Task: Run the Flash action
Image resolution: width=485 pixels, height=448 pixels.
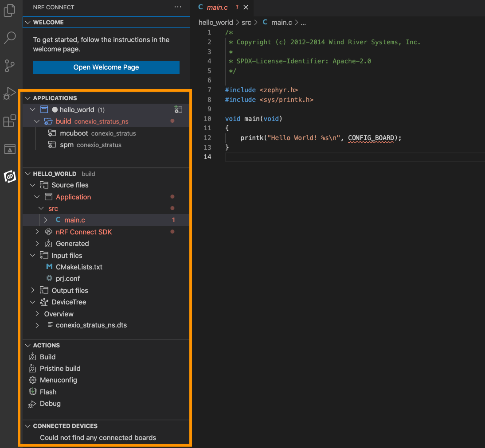Action: click(x=48, y=392)
